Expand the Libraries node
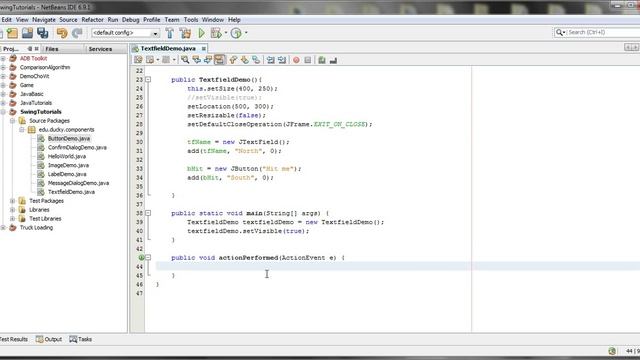This screenshot has width=640, height=360. pyautogui.click(x=13, y=210)
